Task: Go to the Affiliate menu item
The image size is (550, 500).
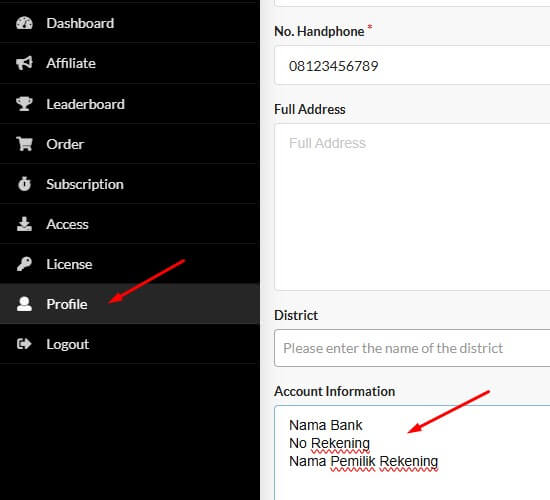Action: tap(71, 64)
